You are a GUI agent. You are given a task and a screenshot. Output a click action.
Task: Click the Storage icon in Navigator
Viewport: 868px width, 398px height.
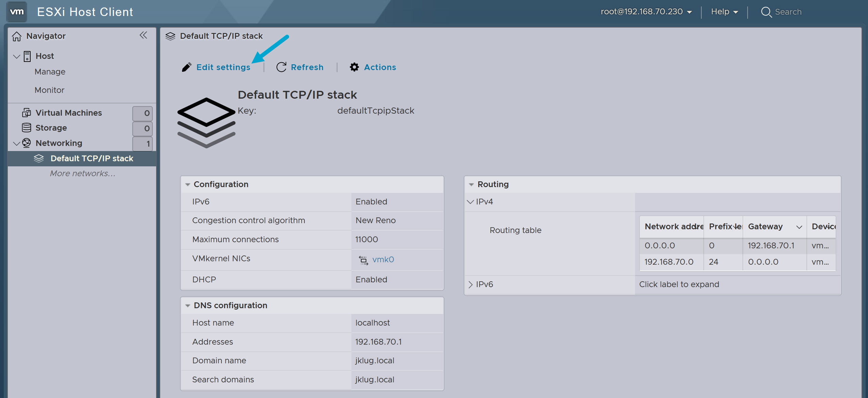26,128
